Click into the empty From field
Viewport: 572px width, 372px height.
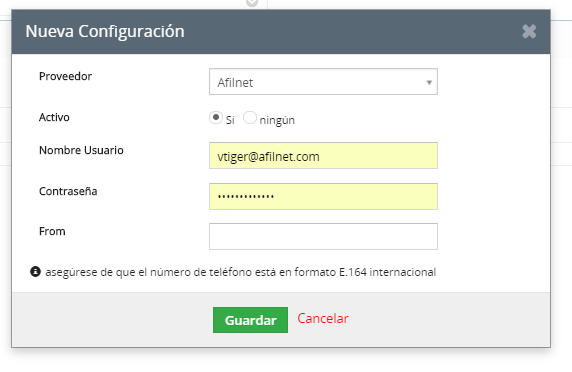click(x=323, y=236)
